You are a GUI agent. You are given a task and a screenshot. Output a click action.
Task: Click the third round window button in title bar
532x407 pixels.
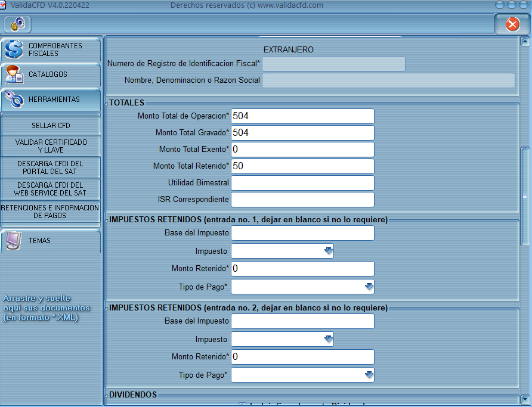point(524,5)
